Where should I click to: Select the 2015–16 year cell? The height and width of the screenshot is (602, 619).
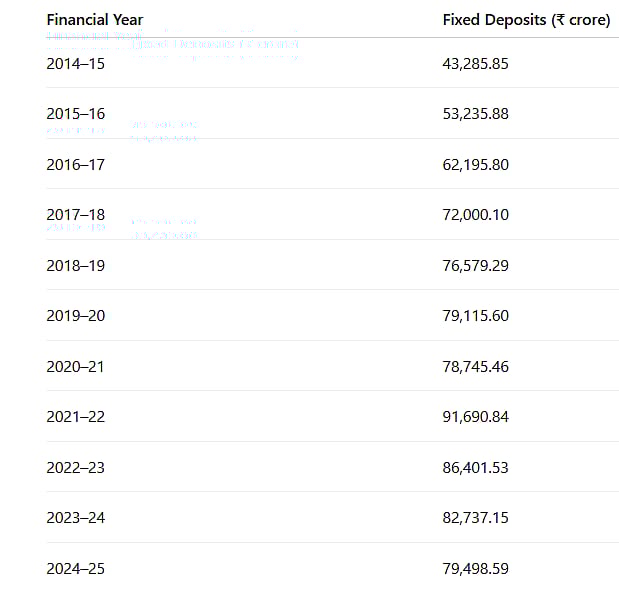click(x=75, y=114)
